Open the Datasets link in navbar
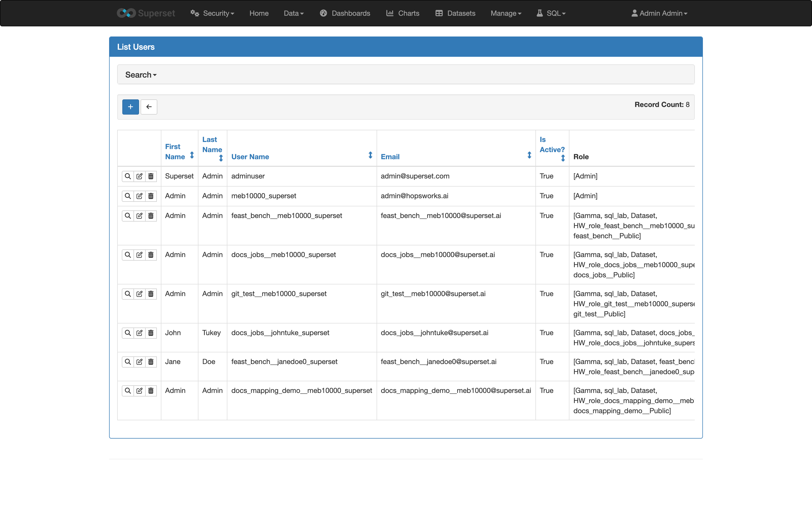Viewport: 812px width, 507px height. click(x=455, y=13)
